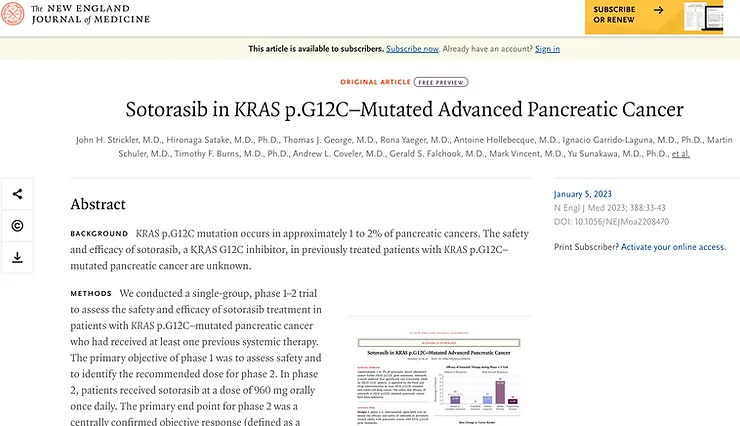
Task: Expand the author list via et al.
Action: click(x=681, y=154)
